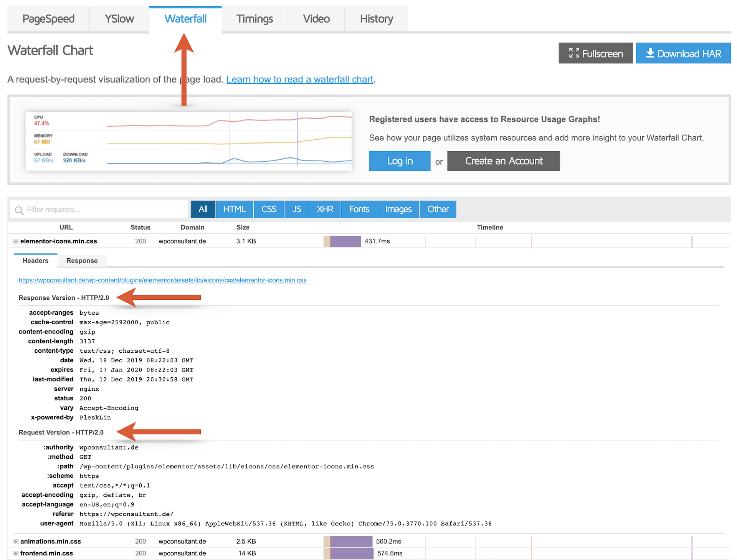This screenshot has height=560, width=737.
Task: Filter requests by XHR
Action: (x=325, y=209)
